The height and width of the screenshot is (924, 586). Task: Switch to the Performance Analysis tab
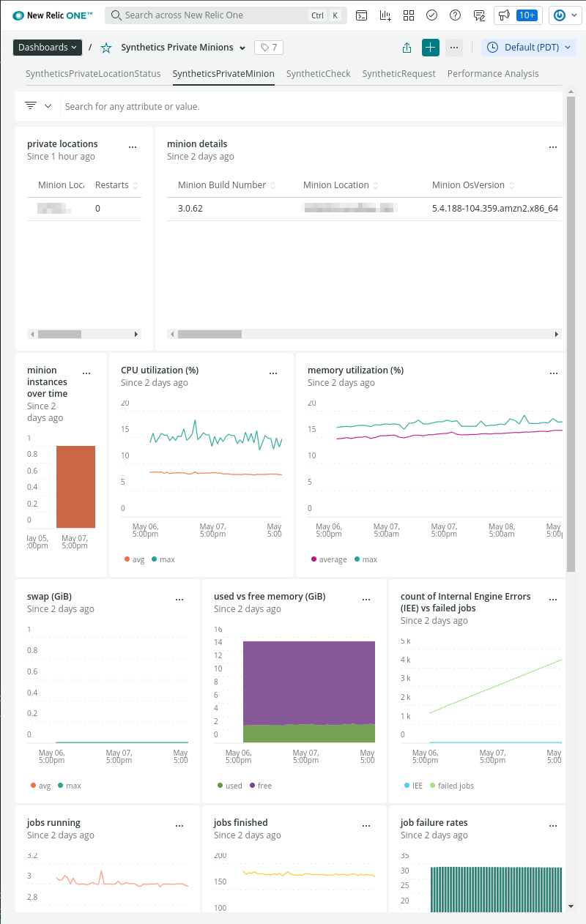click(x=493, y=74)
